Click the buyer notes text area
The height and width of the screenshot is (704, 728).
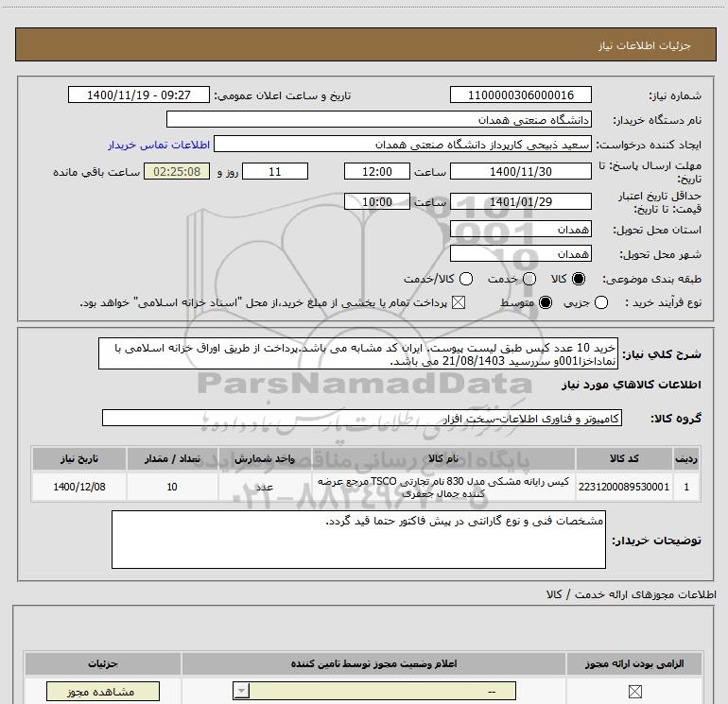click(x=358, y=540)
